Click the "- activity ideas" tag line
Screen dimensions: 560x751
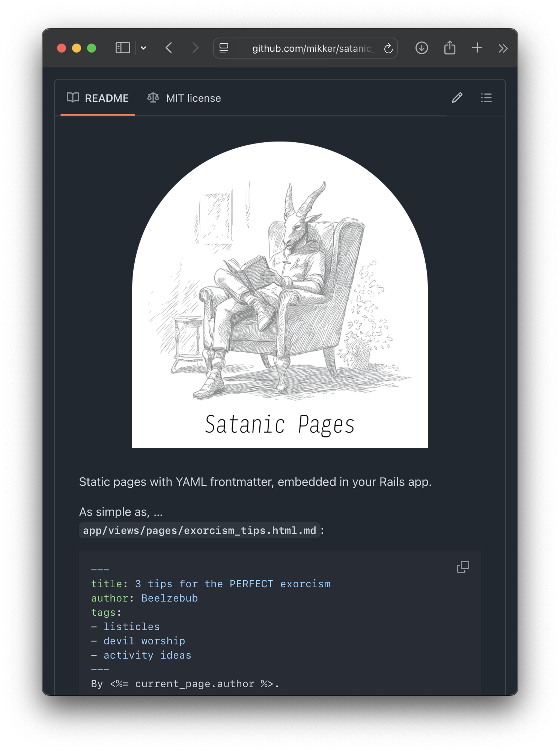[x=141, y=655]
